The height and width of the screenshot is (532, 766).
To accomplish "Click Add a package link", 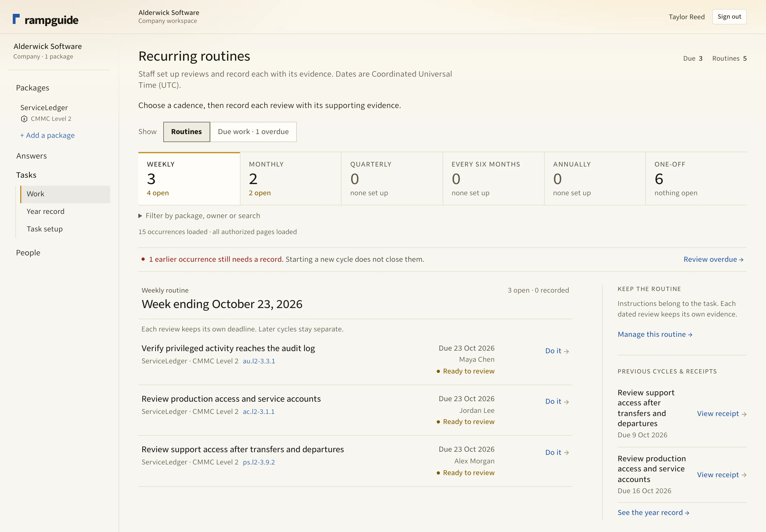I will pyautogui.click(x=47, y=135).
